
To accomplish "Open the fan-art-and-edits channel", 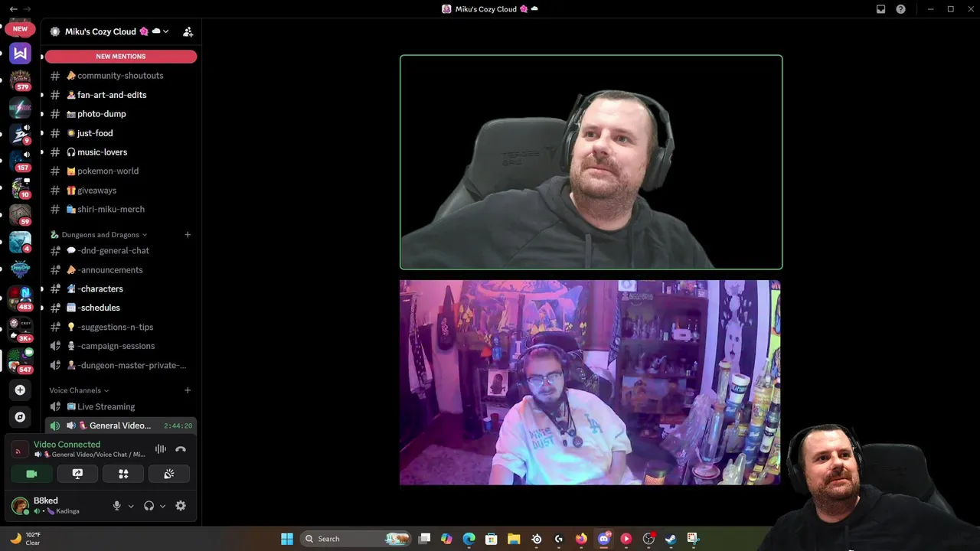I will [x=121, y=95].
